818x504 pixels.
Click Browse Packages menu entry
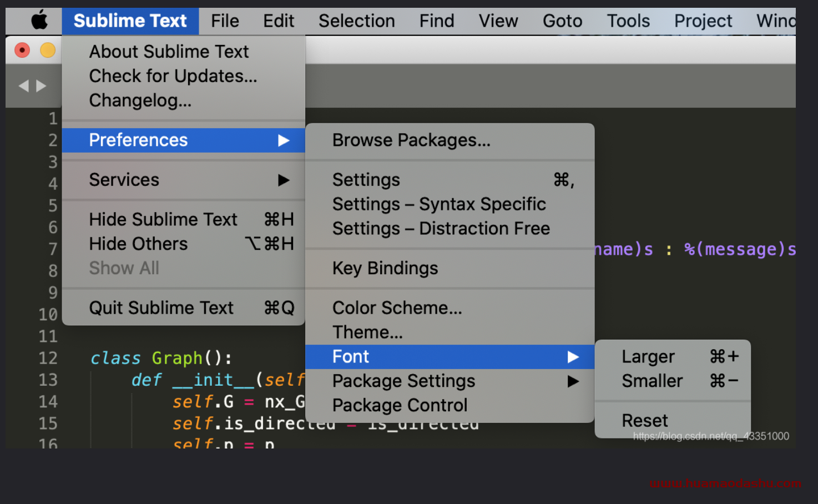pos(411,140)
